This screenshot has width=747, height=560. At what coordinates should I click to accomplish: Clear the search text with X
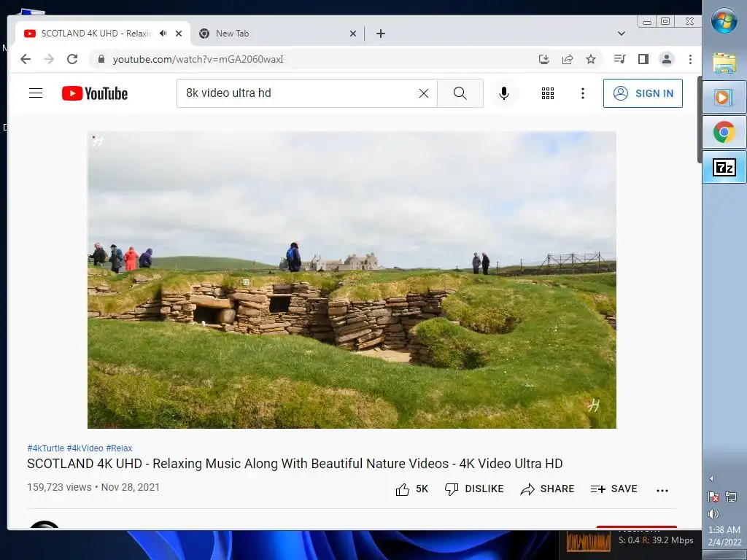click(424, 93)
